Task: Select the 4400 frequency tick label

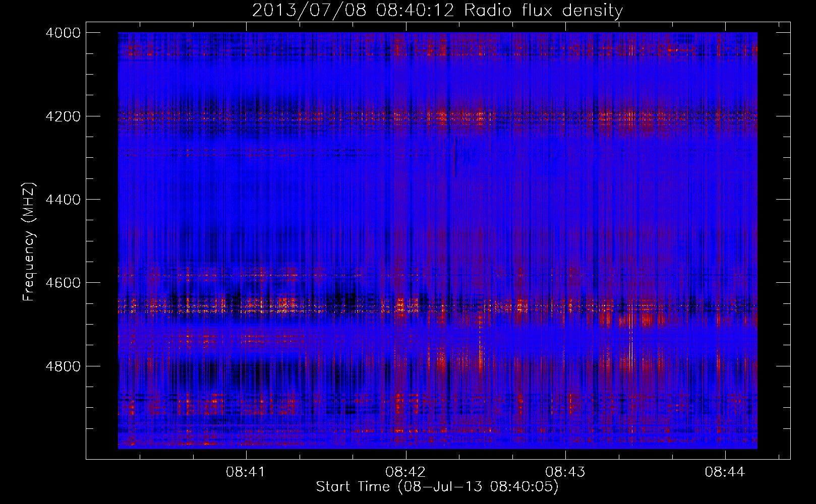Action: pos(63,200)
